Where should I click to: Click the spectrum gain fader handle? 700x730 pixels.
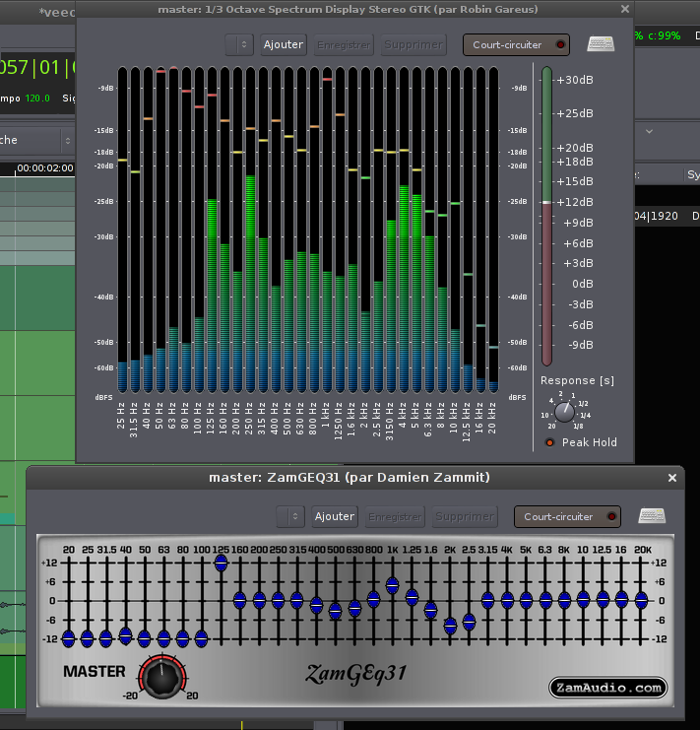coord(546,202)
